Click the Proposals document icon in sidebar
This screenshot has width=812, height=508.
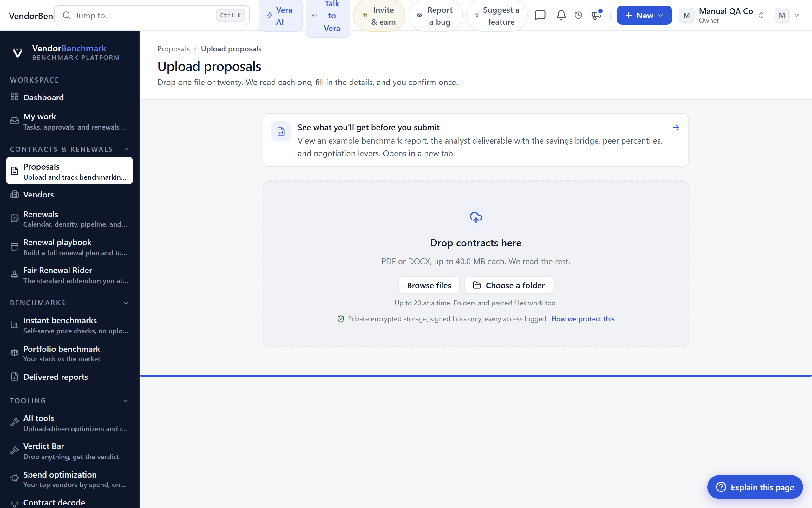point(14,171)
